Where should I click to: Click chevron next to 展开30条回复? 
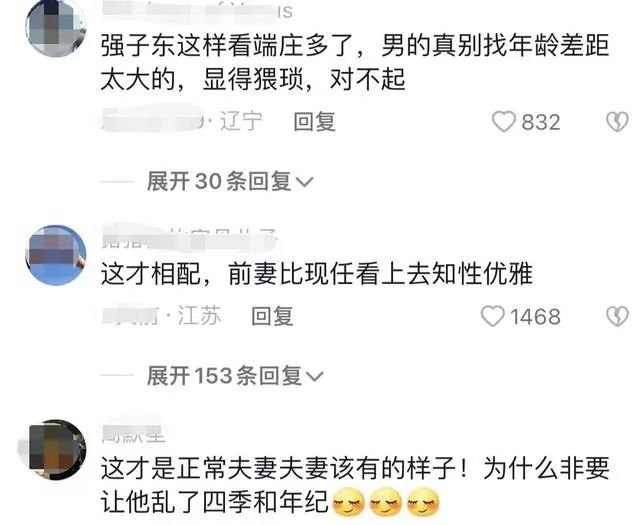tap(304, 182)
